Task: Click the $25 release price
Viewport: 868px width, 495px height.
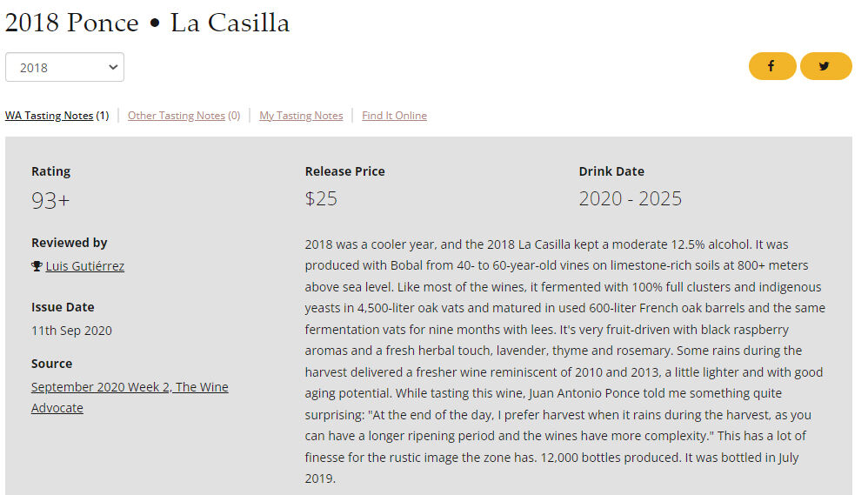Action: point(321,198)
